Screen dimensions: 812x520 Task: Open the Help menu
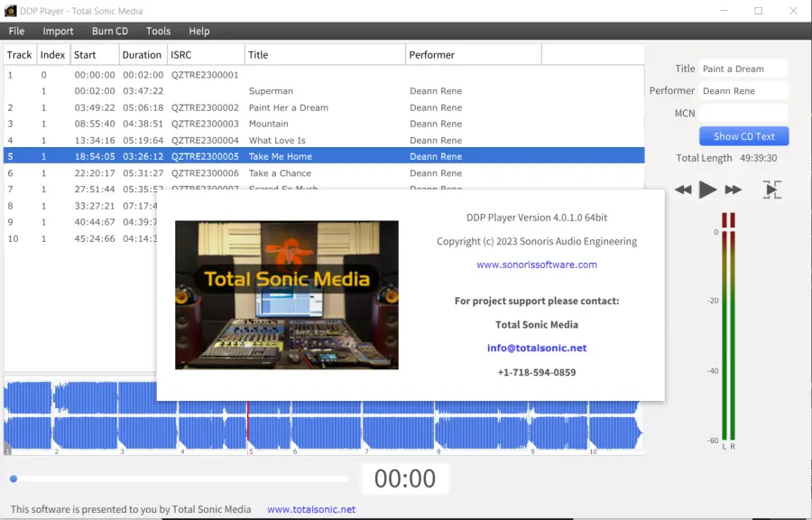click(199, 31)
